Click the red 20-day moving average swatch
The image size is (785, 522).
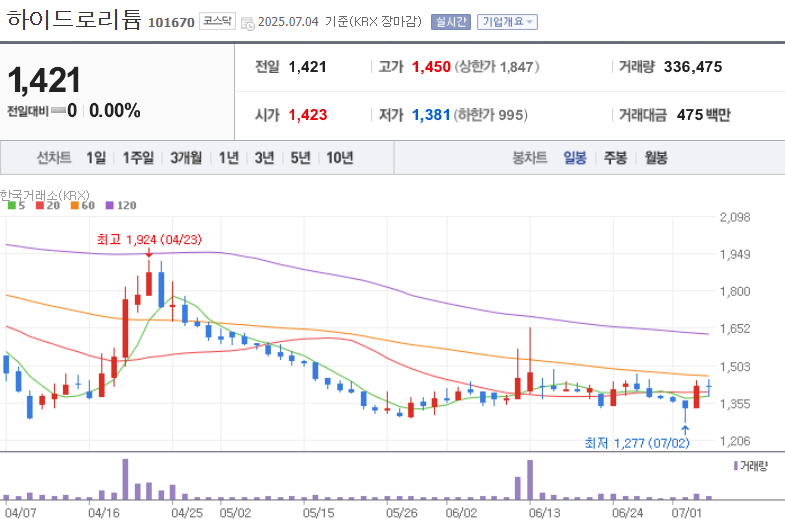pos(40,205)
